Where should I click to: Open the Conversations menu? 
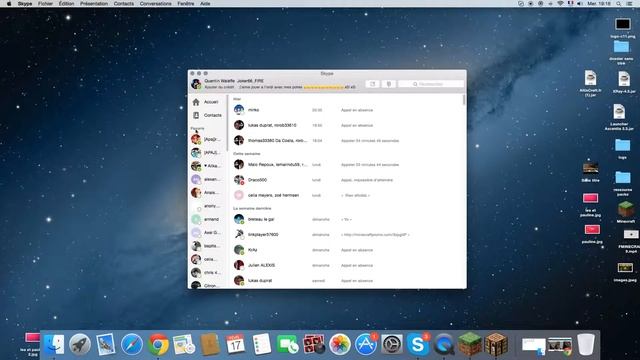(x=155, y=4)
